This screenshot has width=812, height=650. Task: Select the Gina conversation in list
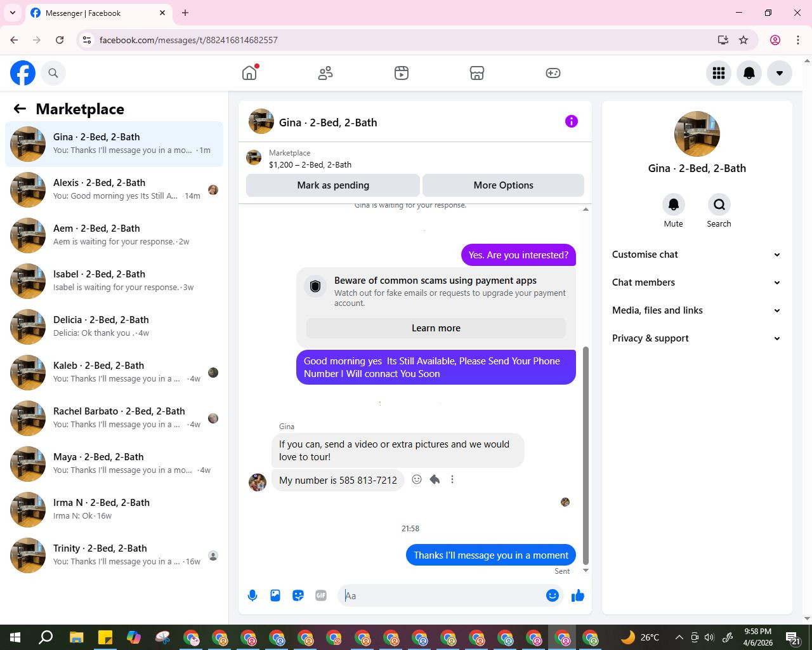click(114, 144)
